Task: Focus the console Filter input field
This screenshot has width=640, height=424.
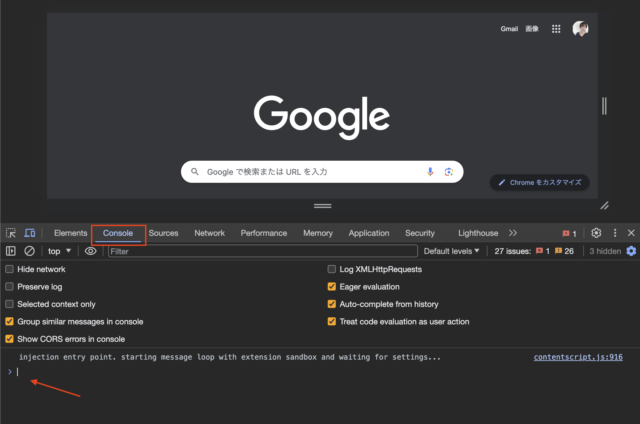Action: click(263, 251)
